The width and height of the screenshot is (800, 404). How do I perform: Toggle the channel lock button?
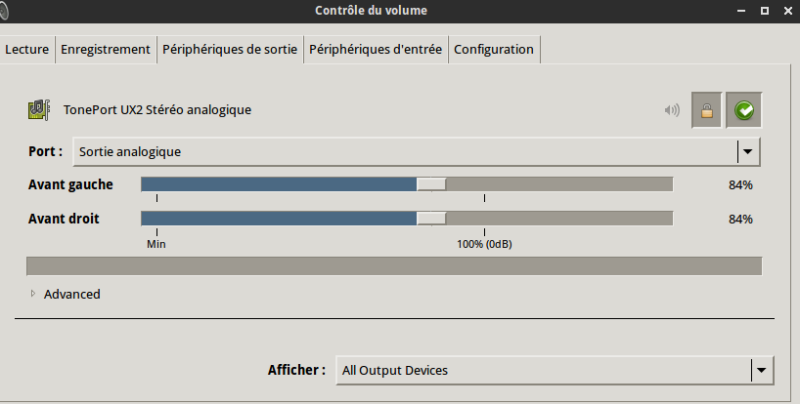pos(707,110)
